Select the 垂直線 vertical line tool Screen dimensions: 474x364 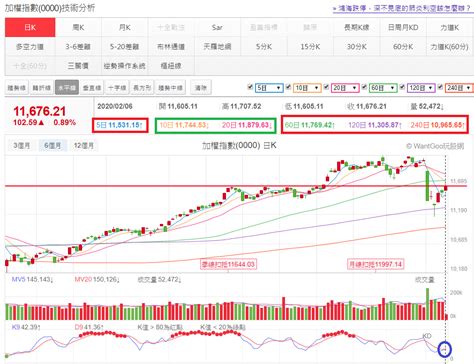pos(92,88)
